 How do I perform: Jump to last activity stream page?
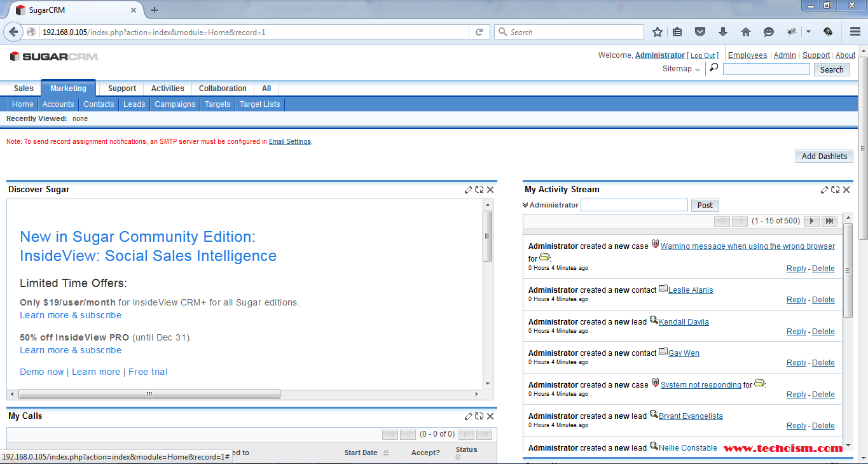click(829, 221)
